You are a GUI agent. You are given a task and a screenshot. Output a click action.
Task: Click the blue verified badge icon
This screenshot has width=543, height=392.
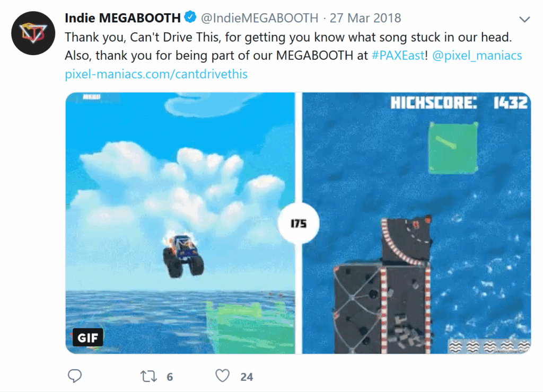pos(190,16)
